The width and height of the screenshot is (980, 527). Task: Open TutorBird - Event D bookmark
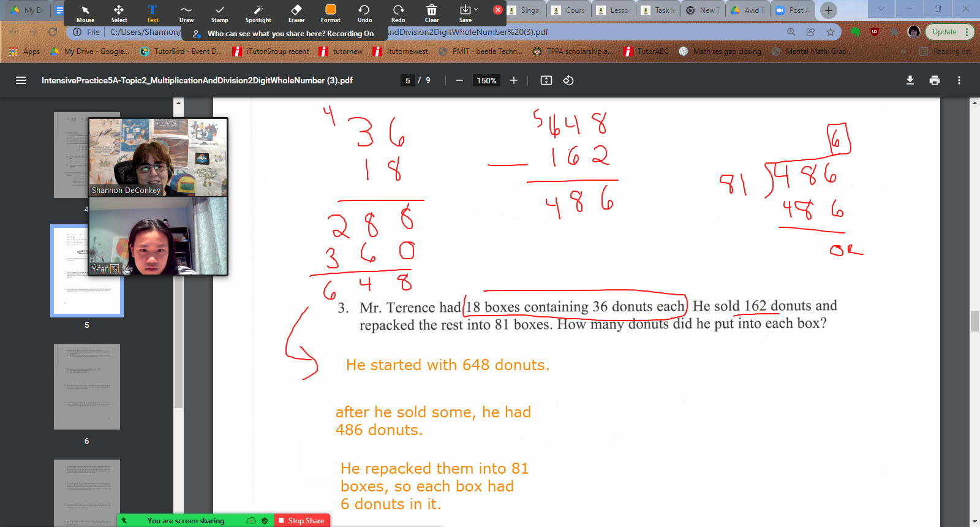(181, 51)
